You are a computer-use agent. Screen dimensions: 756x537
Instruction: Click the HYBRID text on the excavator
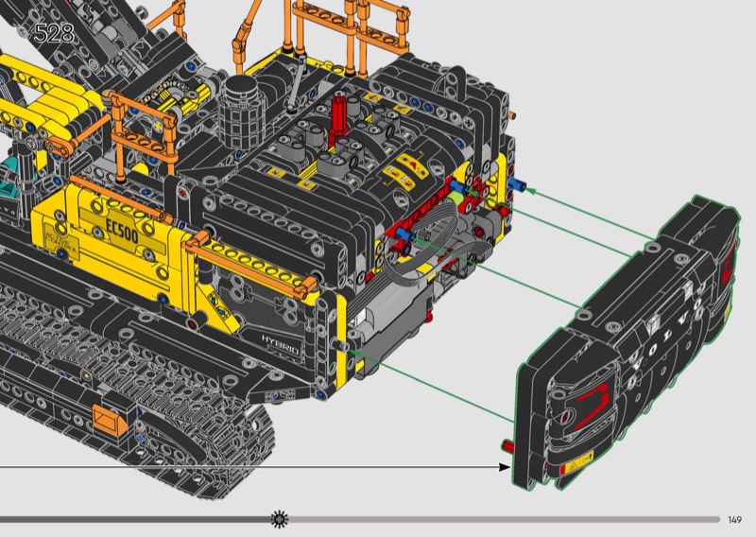(280, 338)
